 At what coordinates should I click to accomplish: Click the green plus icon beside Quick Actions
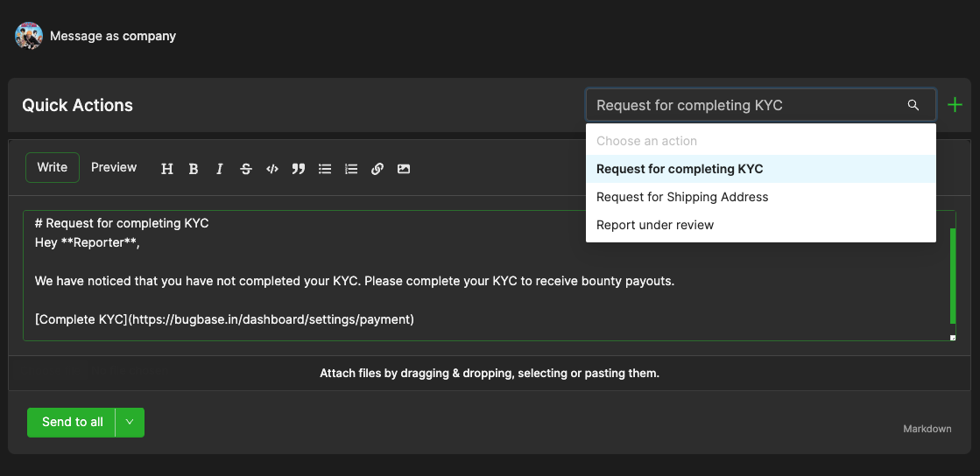tap(955, 106)
